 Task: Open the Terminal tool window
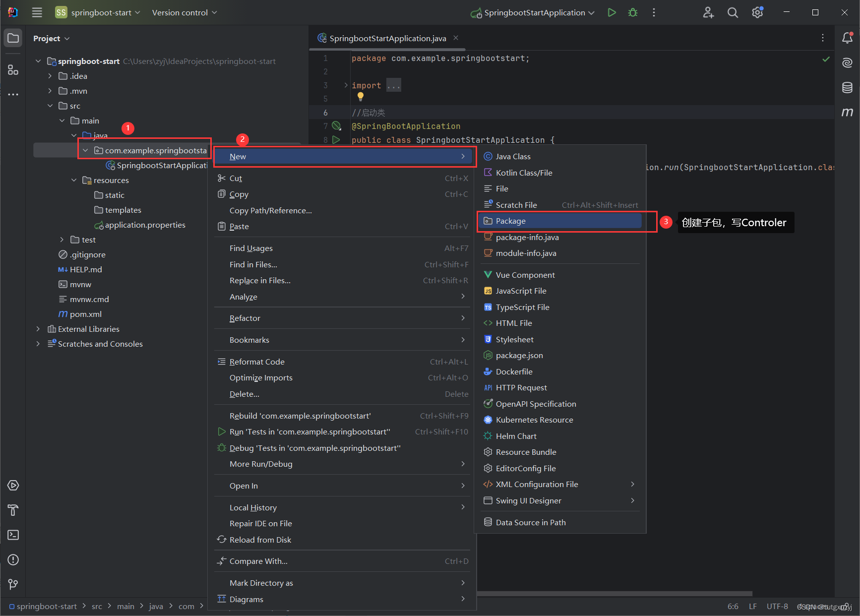[13, 535]
